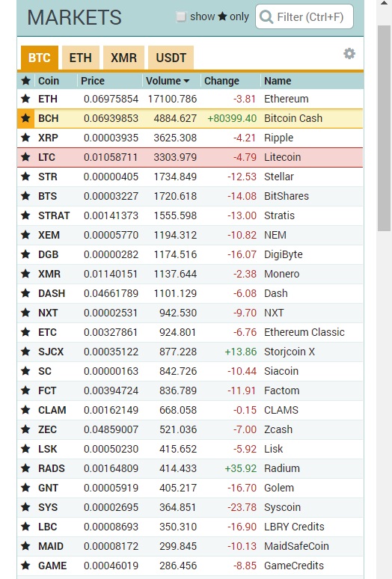Click the Filter search input field
This screenshot has height=579, width=392.
point(304,16)
